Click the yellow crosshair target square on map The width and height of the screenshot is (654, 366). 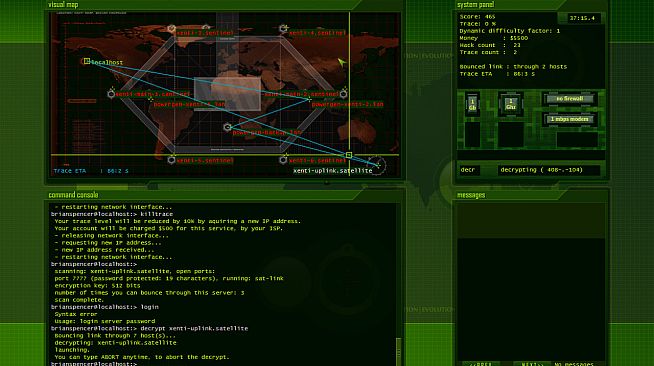[349, 155]
